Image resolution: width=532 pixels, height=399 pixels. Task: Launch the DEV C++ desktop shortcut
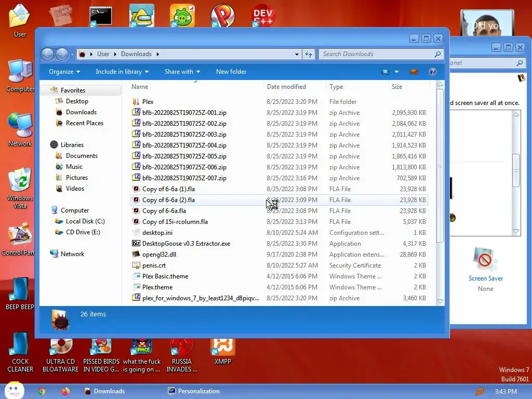coord(263,16)
